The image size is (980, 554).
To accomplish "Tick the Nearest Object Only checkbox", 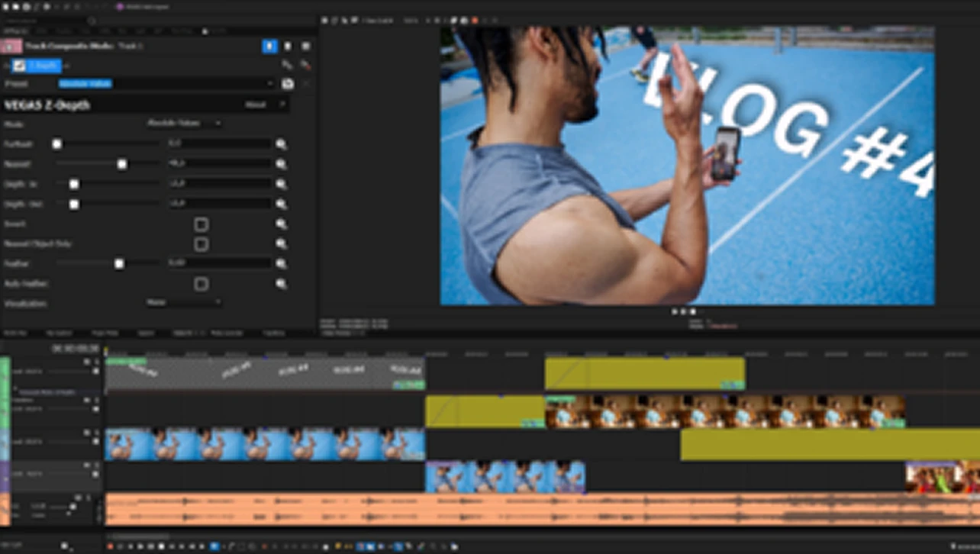I will [201, 244].
